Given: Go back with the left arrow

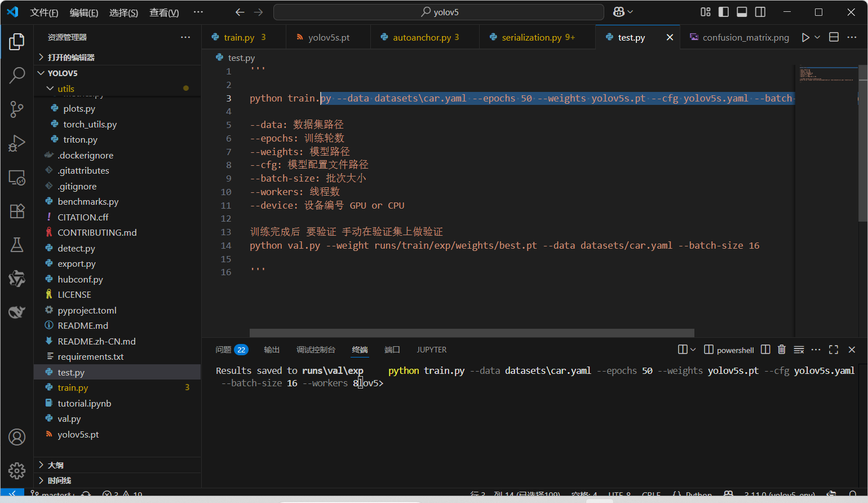Looking at the screenshot, I should coord(240,12).
